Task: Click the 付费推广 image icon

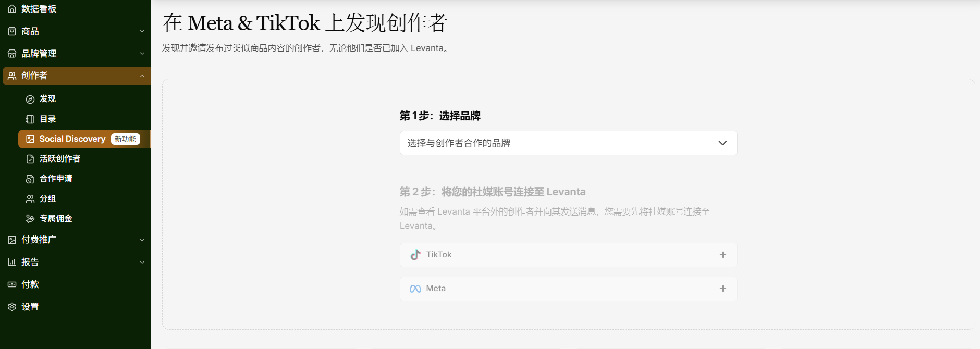Action: click(12, 240)
